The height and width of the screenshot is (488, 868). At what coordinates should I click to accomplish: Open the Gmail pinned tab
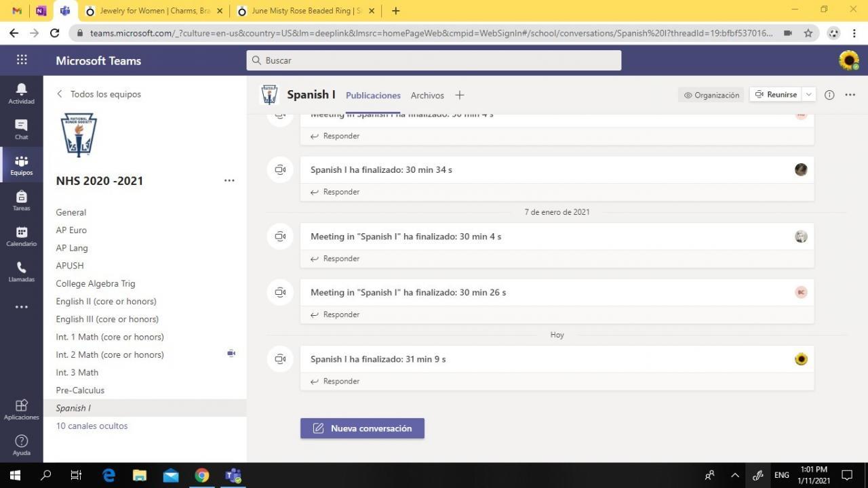pyautogui.click(x=17, y=11)
